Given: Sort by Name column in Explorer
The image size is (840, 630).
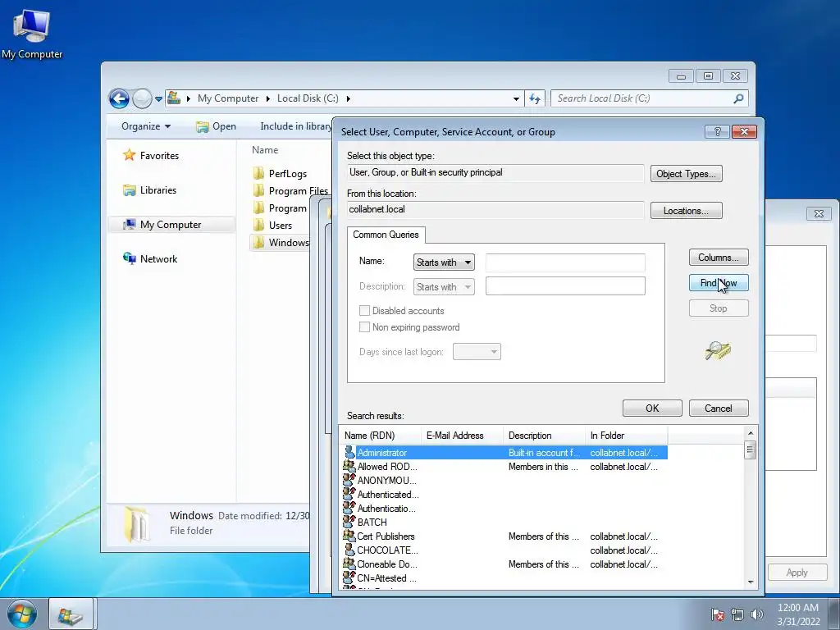Looking at the screenshot, I should tap(265, 150).
